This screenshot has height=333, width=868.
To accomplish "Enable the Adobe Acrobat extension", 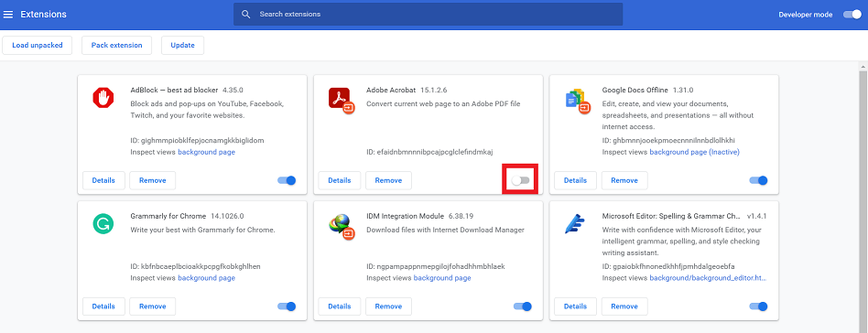I will click(520, 180).
